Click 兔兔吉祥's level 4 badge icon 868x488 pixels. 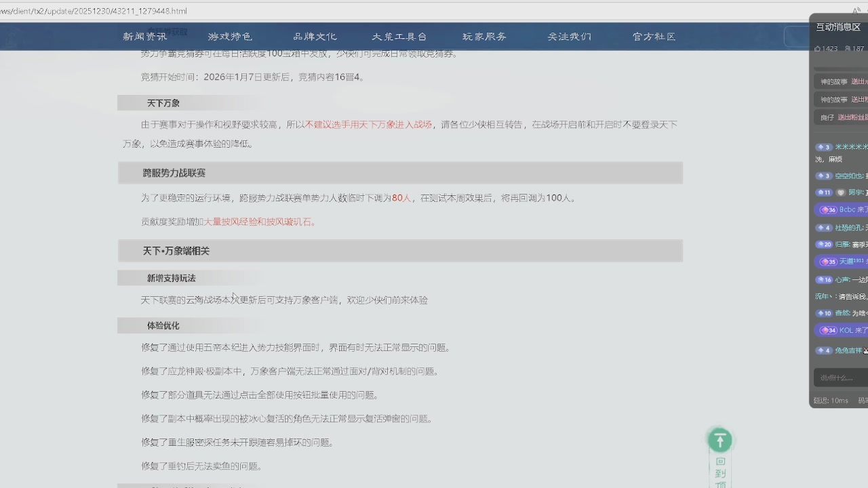[x=823, y=350]
